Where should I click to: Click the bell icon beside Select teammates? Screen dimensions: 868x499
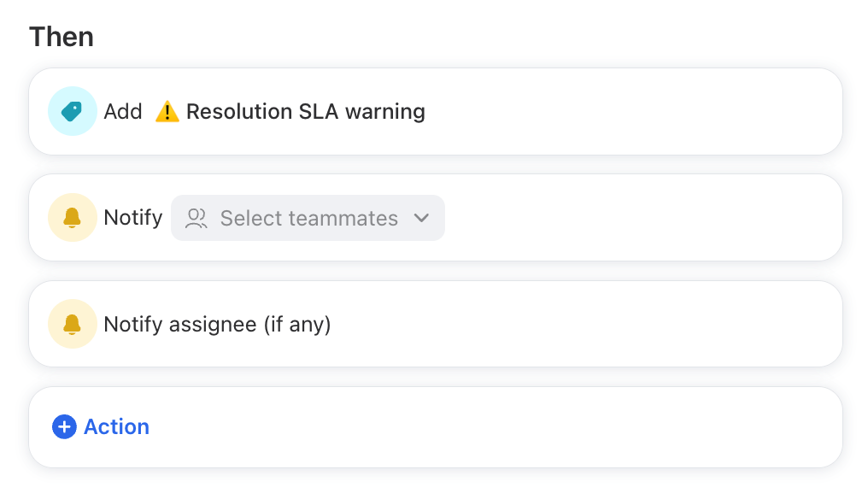point(72,218)
